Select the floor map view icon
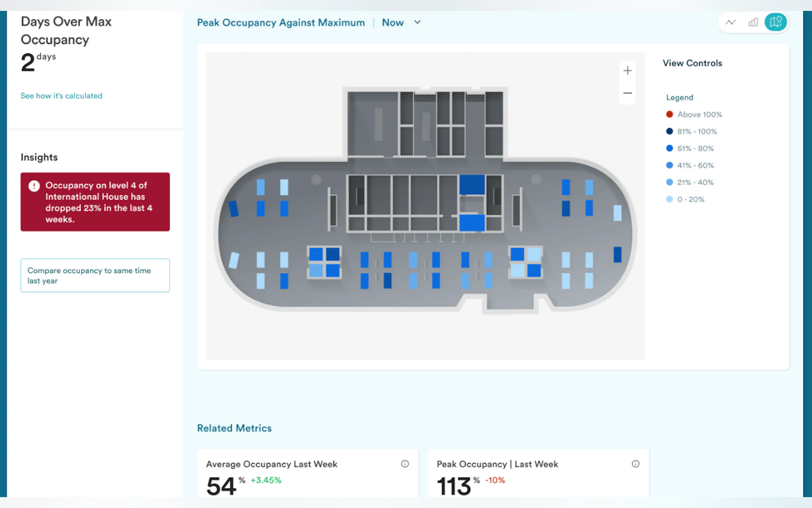Viewport: 812px width, 508px height. click(776, 22)
